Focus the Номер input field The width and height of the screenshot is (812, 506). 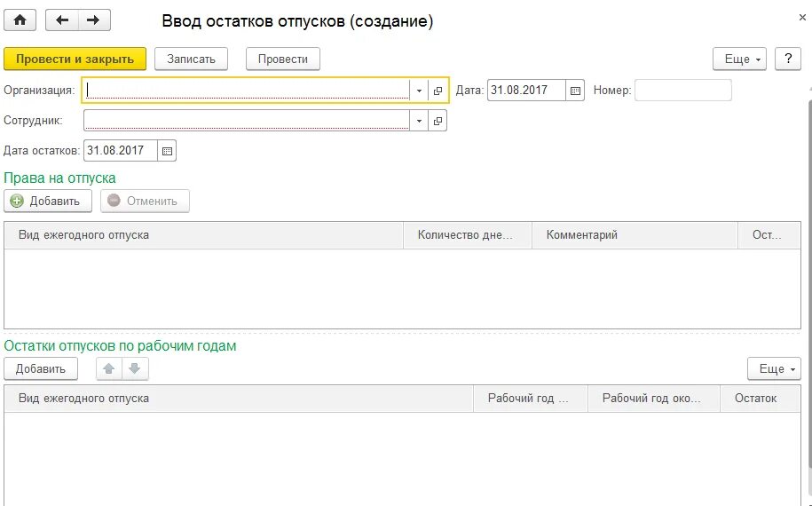pyautogui.click(x=683, y=91)
